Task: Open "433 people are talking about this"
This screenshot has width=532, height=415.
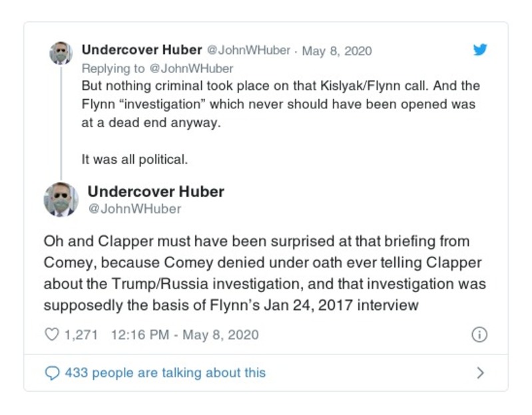Action: [x=165, y=373]
